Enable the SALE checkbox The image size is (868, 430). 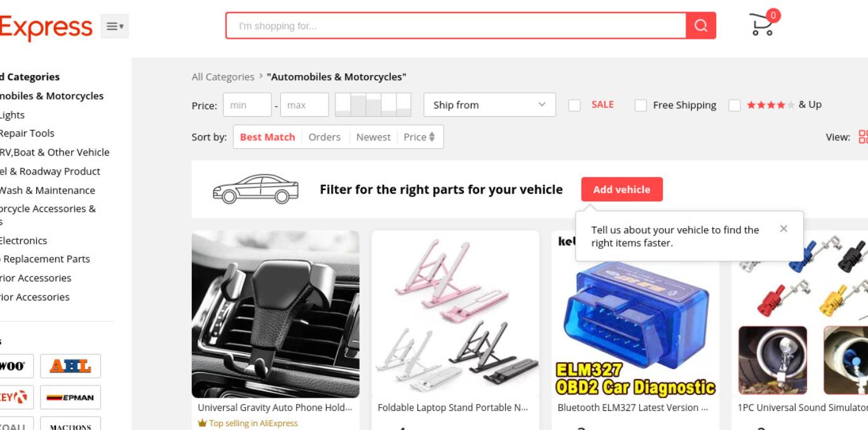tap(574, 105)
